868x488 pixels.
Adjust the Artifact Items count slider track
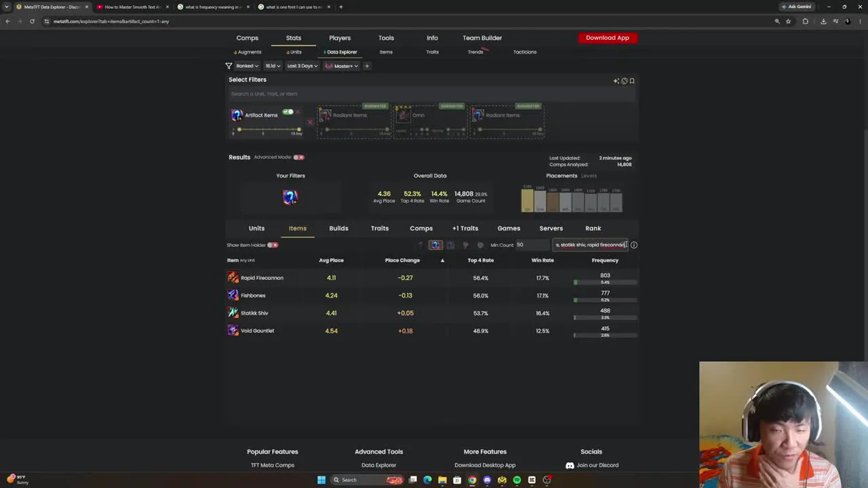269,129
